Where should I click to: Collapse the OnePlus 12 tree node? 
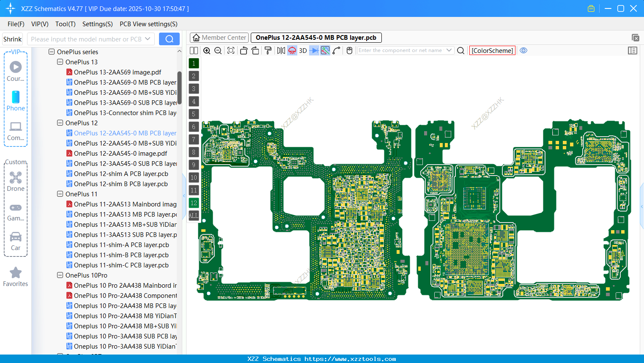(x=60, y=123)
